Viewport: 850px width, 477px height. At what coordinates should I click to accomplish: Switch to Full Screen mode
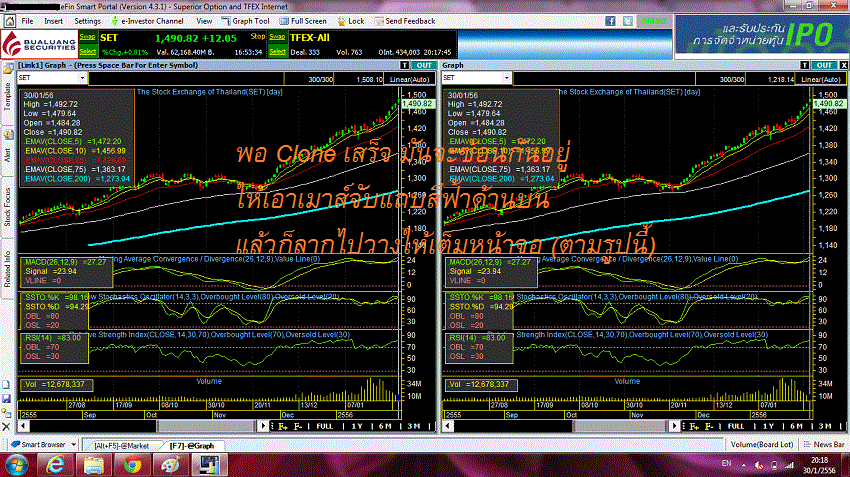[303, 21]
